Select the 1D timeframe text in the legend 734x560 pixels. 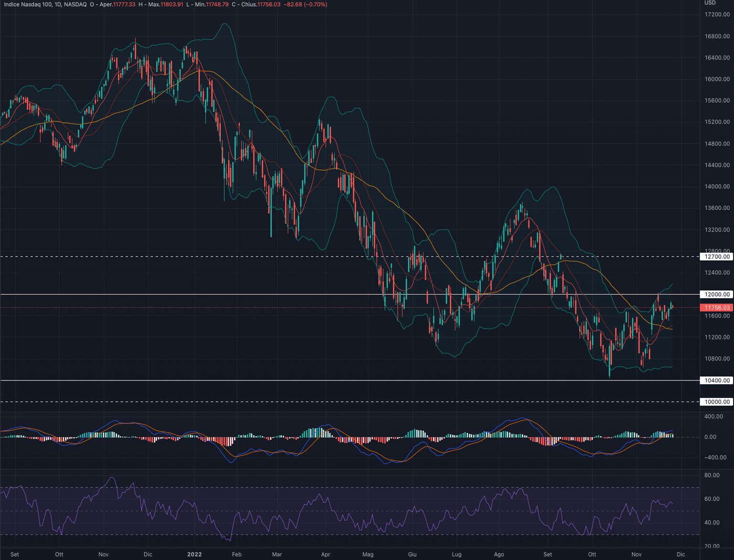(58, 5)
